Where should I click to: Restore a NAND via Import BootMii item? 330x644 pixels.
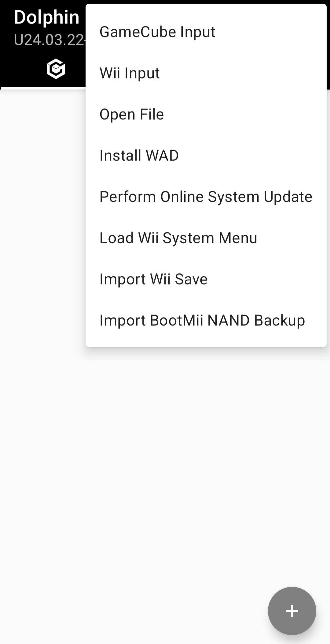202,320
